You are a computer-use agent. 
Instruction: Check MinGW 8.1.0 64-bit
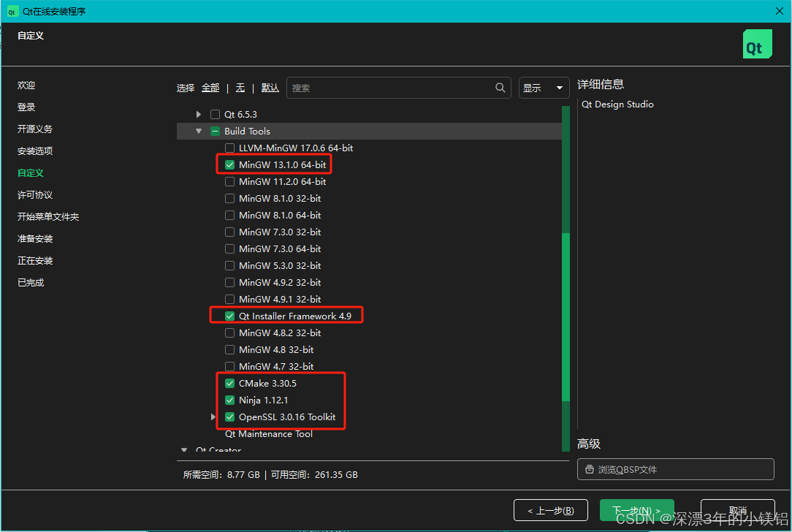[230, 216]
